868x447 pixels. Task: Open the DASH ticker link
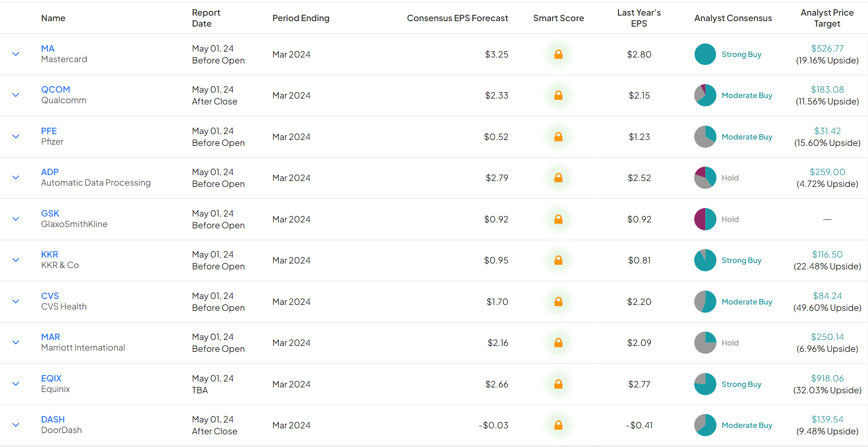point(53,420)
